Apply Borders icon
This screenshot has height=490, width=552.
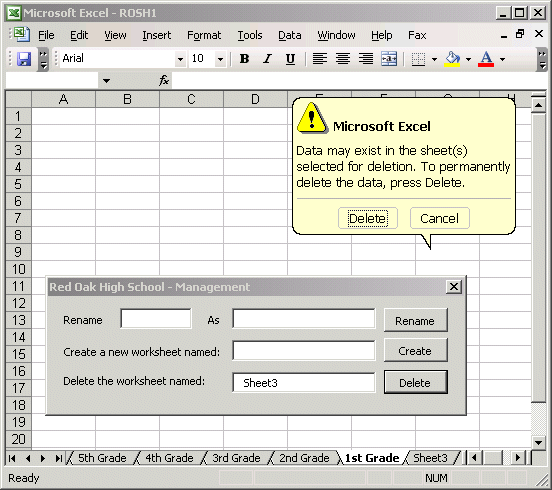[x=418, y=59]
